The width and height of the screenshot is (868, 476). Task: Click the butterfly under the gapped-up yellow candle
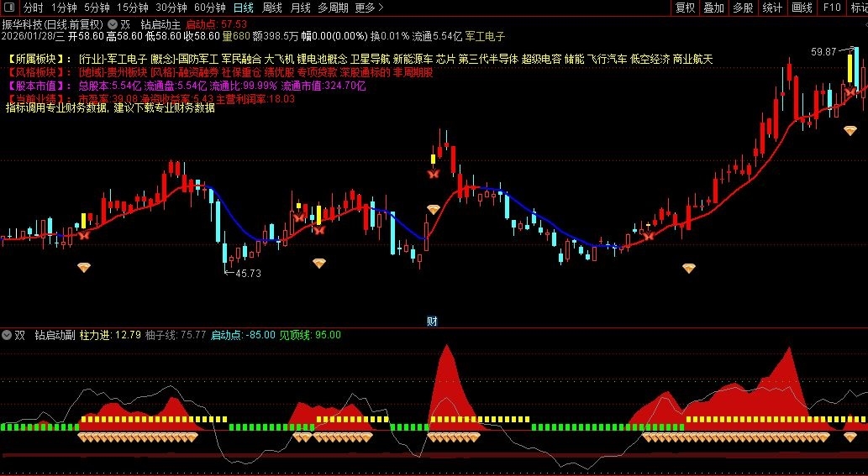(x=433, y=174)
